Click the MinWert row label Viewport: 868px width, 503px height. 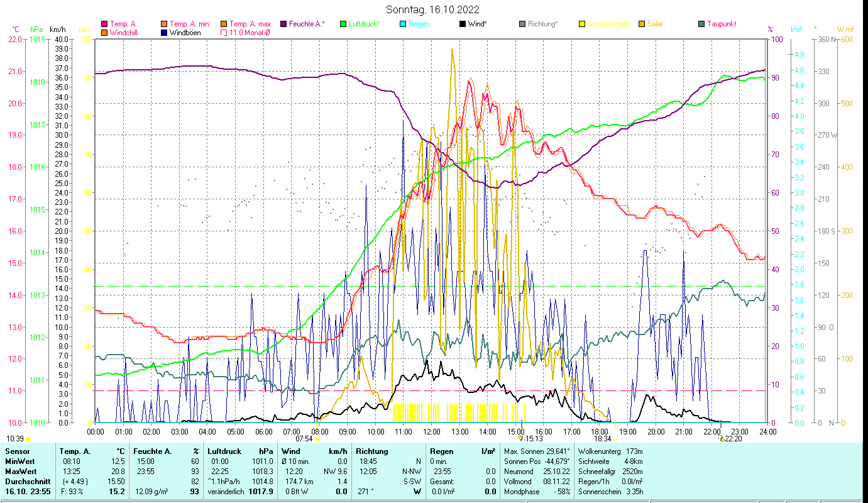20,461
